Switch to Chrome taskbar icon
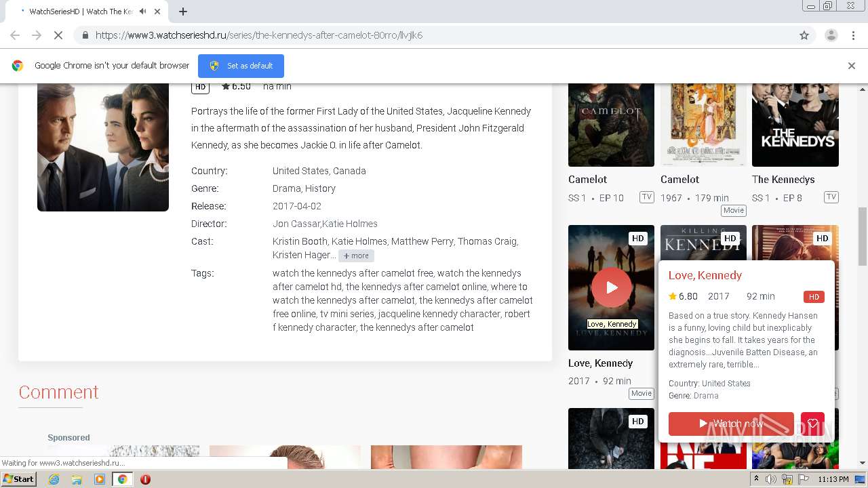 point(122,479)
